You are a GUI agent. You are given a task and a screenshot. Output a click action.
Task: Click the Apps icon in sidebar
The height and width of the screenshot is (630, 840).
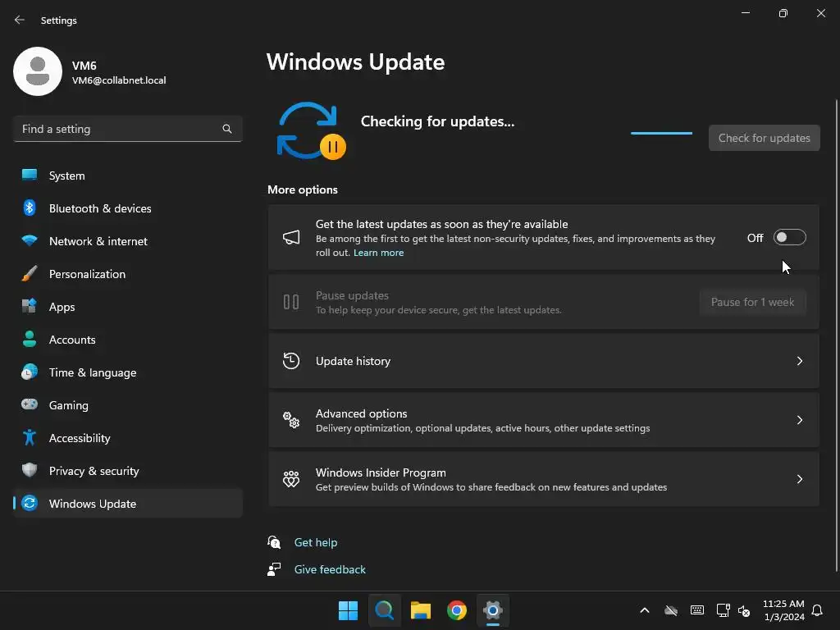pyautogui.click(x=30, y=307)
